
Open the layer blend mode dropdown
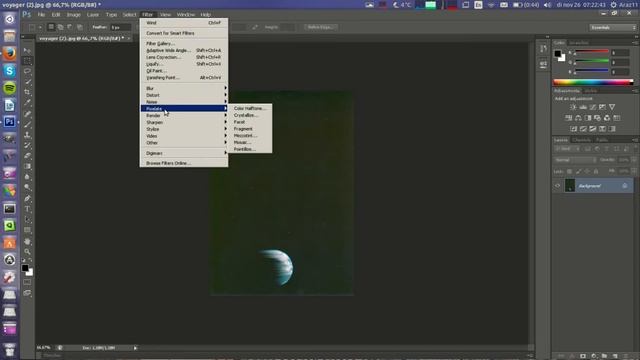[x=576, y=160]
